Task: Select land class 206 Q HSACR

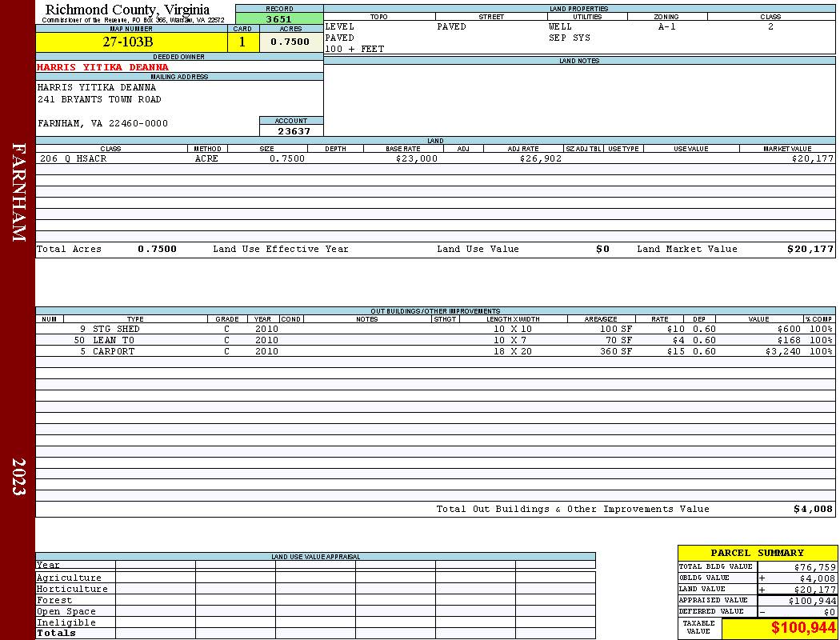Action: (x=74, y=158)
